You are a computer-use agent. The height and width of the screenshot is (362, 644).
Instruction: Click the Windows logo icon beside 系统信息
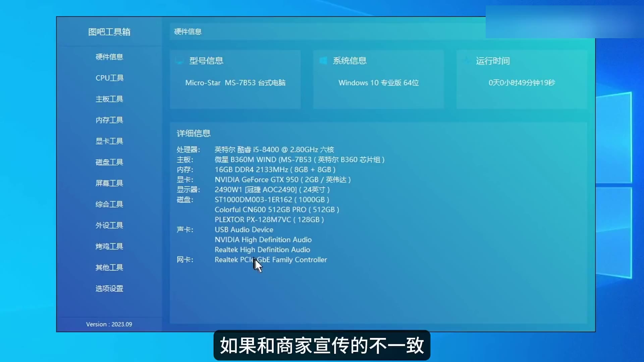click(323, 61)
